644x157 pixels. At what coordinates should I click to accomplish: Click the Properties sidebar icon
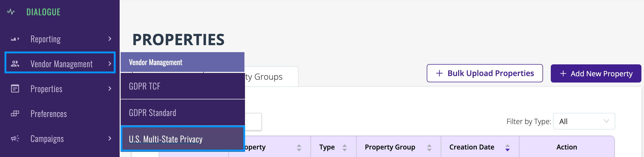[x=15, y=89]
